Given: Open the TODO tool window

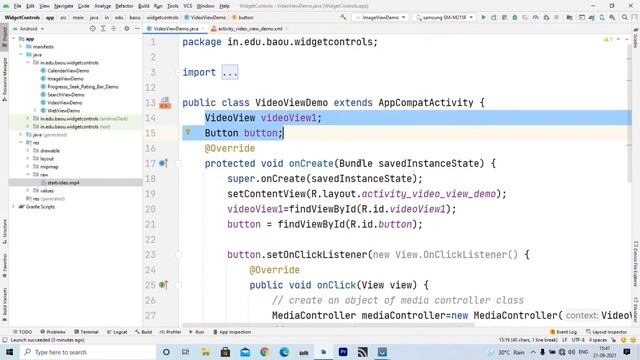Looking at the screenshot, I should click(22, 332).
